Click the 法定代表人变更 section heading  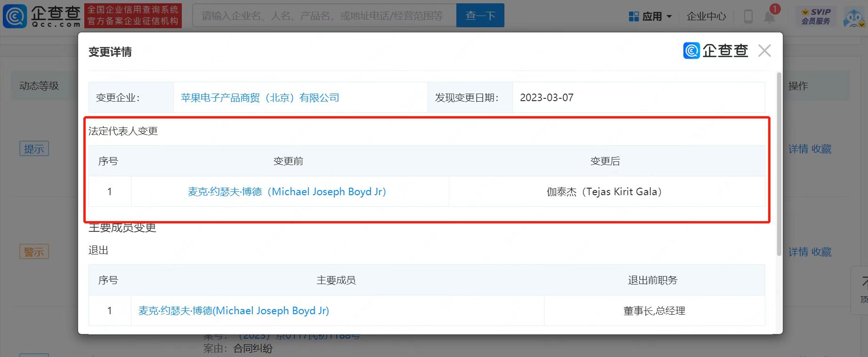pos(123,131)
